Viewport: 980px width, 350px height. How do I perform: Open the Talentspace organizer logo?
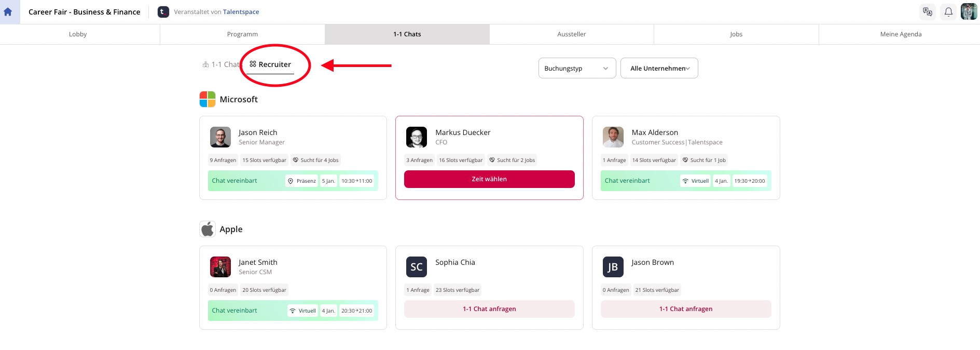163,12
